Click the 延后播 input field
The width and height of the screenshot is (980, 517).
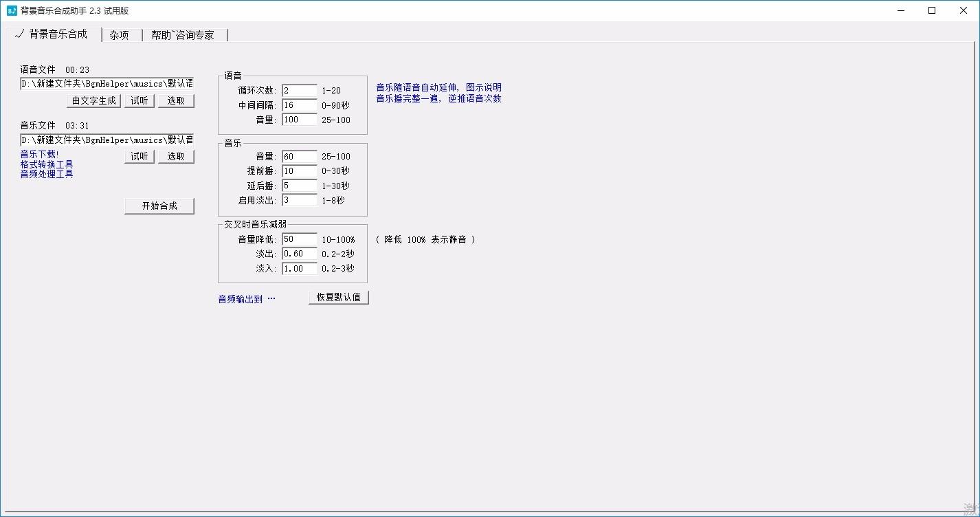click(x=300, y=186)
